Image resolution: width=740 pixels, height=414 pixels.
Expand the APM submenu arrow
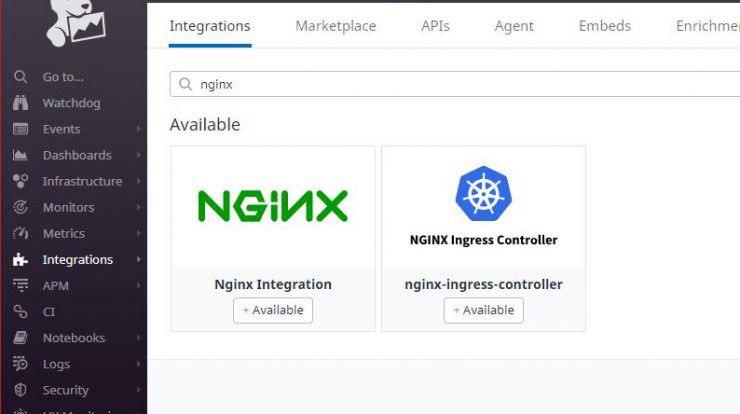pyautogui.click(x=138, y=285)
